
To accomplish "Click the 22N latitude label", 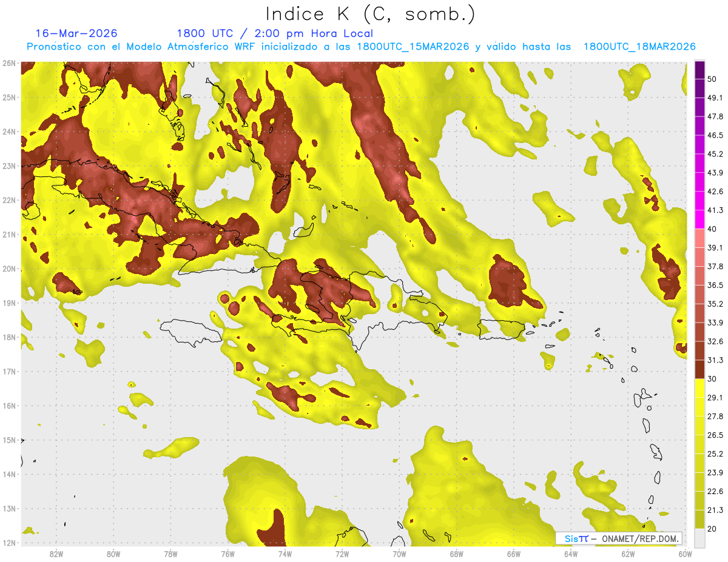I will click(9, 200).
